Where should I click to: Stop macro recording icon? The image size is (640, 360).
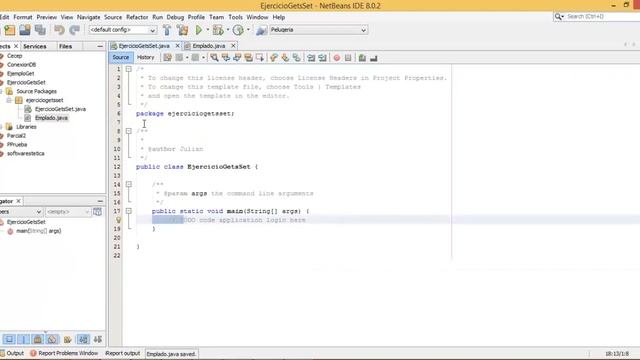[348, 58]
